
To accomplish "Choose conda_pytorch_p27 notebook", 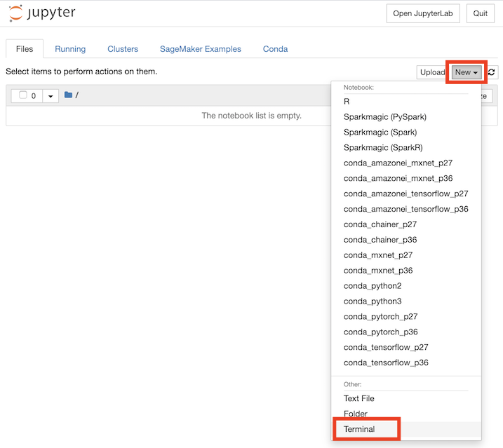I will (x=405, y=316).
